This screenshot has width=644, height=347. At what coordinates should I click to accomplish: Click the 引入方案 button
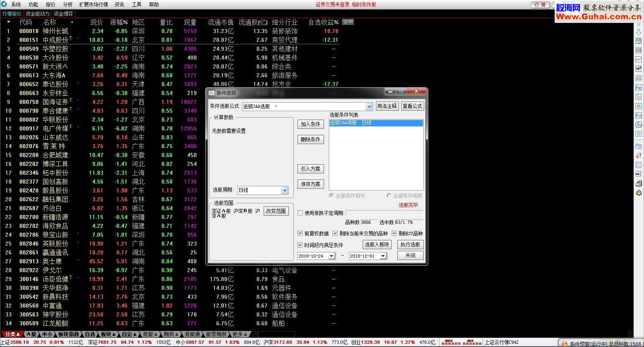311,169
